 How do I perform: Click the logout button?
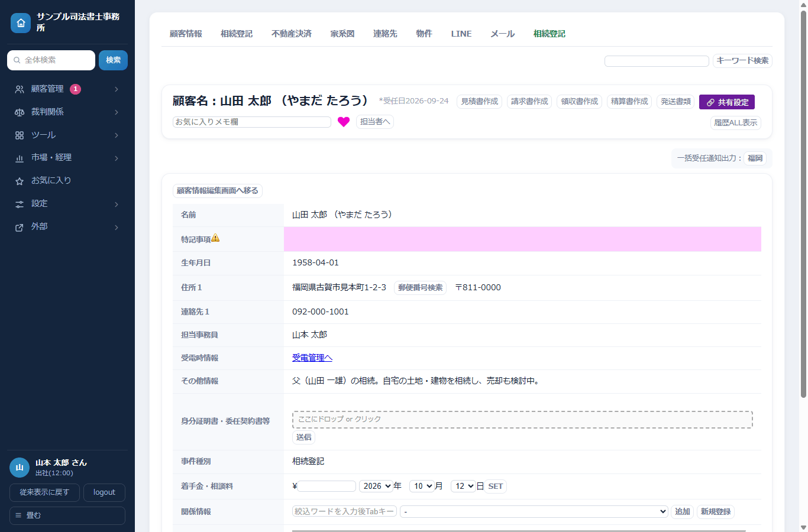pos(104,492)
